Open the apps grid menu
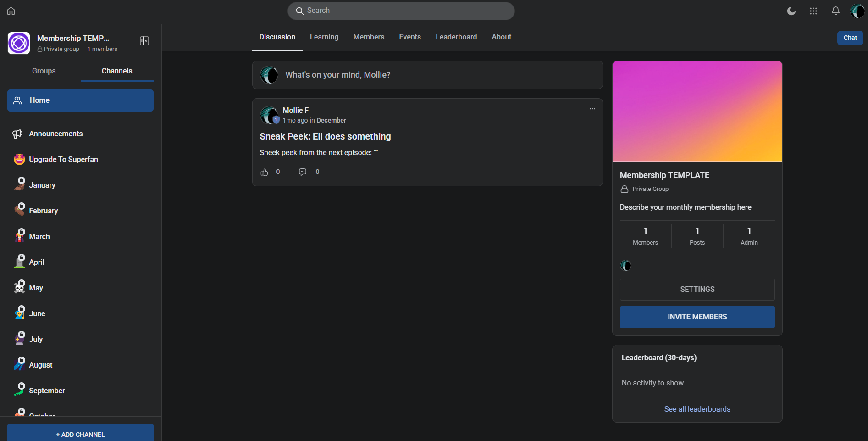The height and width of the screenshot is (441, 868). (813, 11)
